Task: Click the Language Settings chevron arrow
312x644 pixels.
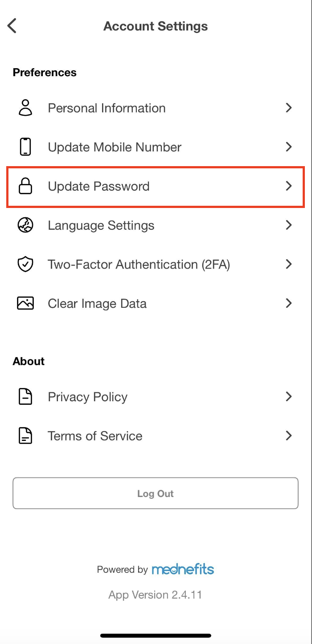Action: pyautogui.click(x=289, y=225)
